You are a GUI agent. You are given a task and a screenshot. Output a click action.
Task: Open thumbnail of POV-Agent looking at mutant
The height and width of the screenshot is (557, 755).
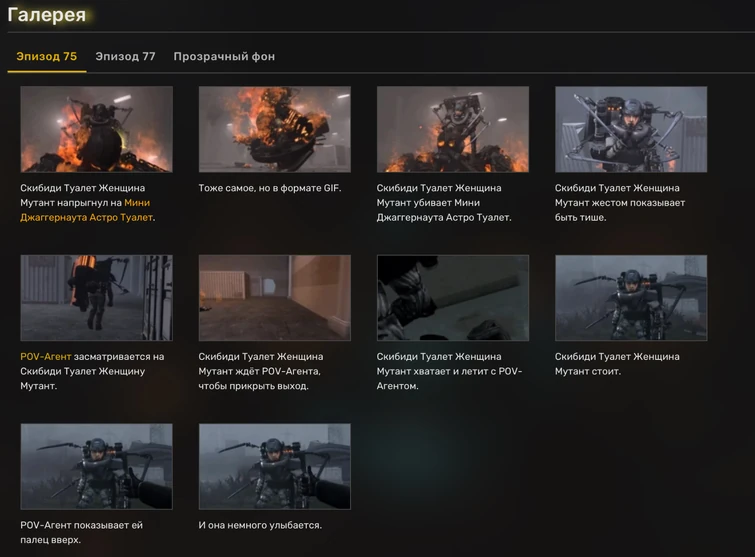coord(96,298)
